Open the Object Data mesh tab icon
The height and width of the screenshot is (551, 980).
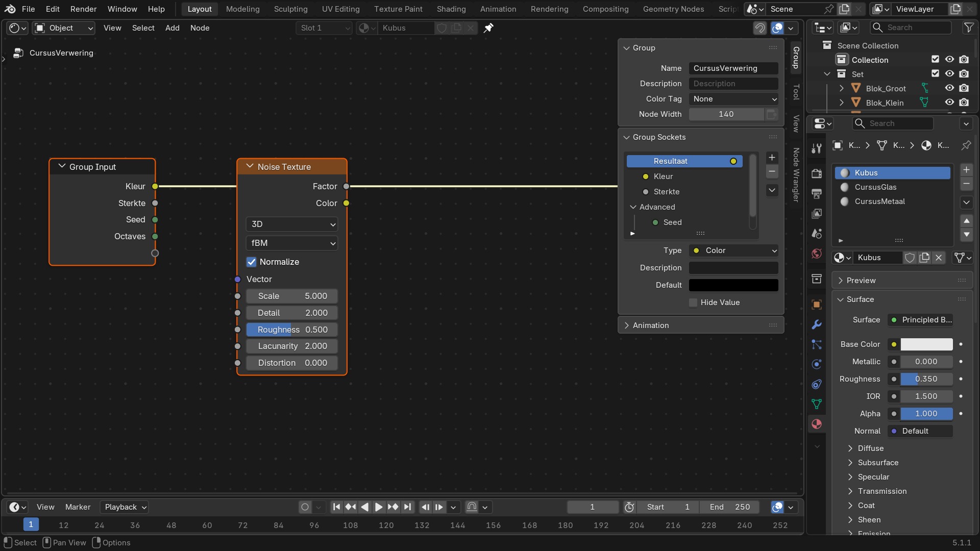point(817,404)
